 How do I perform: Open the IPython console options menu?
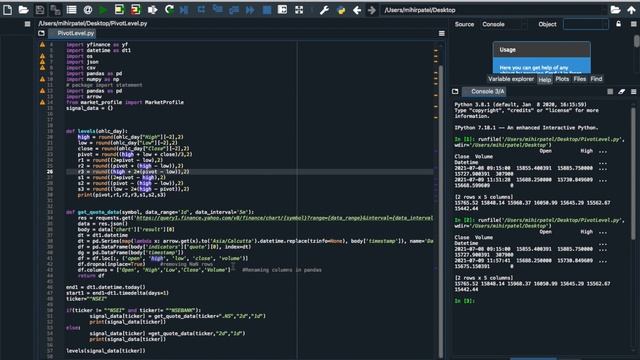[x=633, y=92]
